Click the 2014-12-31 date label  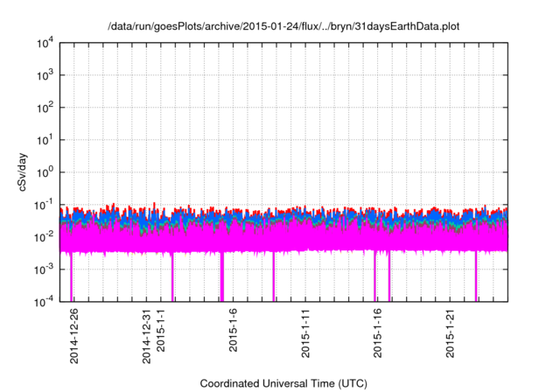(146, 336)
